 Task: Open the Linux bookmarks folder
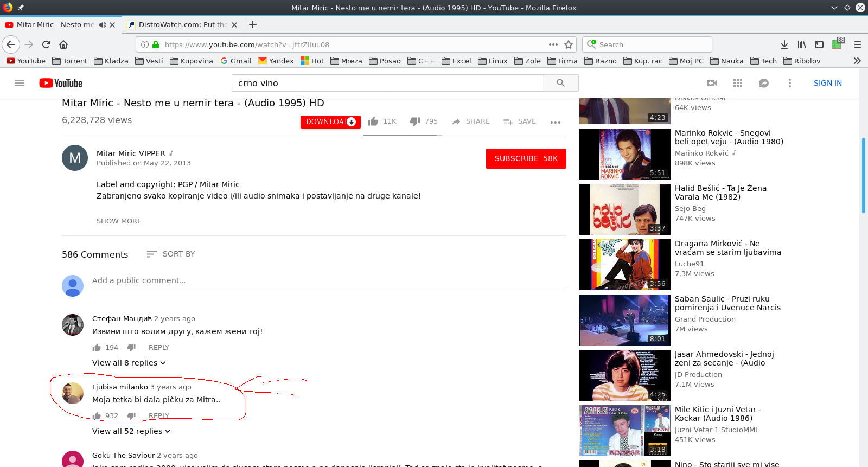coord(493,61)
